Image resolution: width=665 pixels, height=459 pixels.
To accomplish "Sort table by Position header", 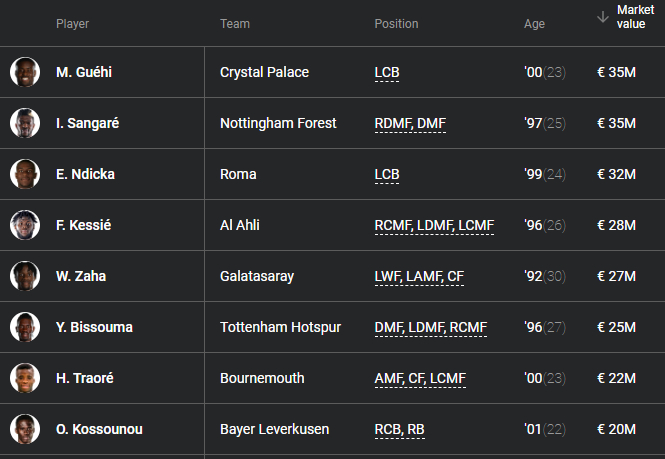I will click(x=396, y=24).
